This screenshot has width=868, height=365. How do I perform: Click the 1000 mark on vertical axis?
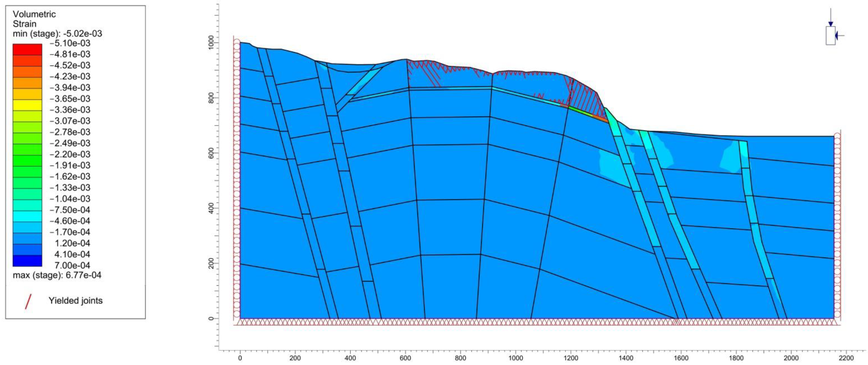coord(211,43)
